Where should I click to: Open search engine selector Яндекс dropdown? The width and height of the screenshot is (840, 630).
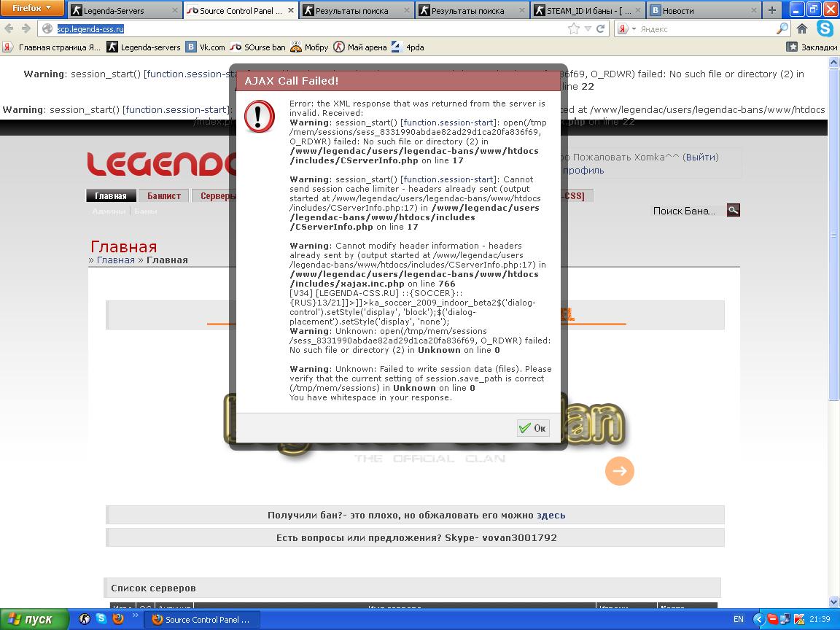[627, 29]
